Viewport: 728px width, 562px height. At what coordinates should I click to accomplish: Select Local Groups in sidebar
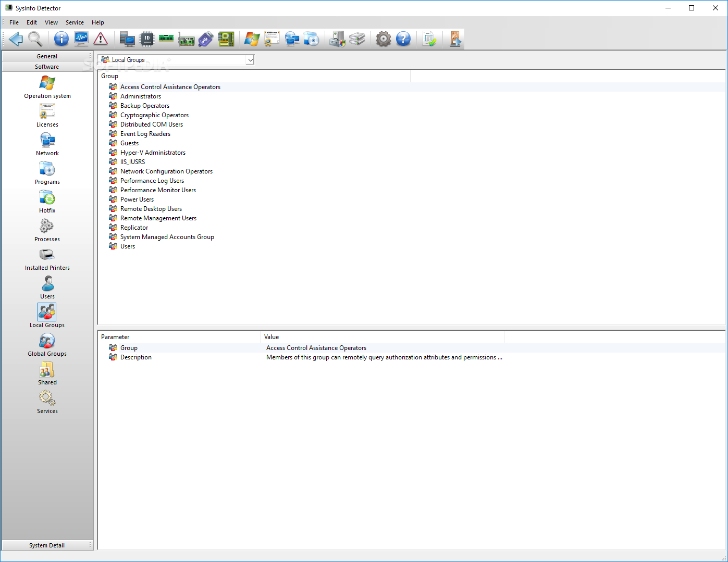(47, 316)
